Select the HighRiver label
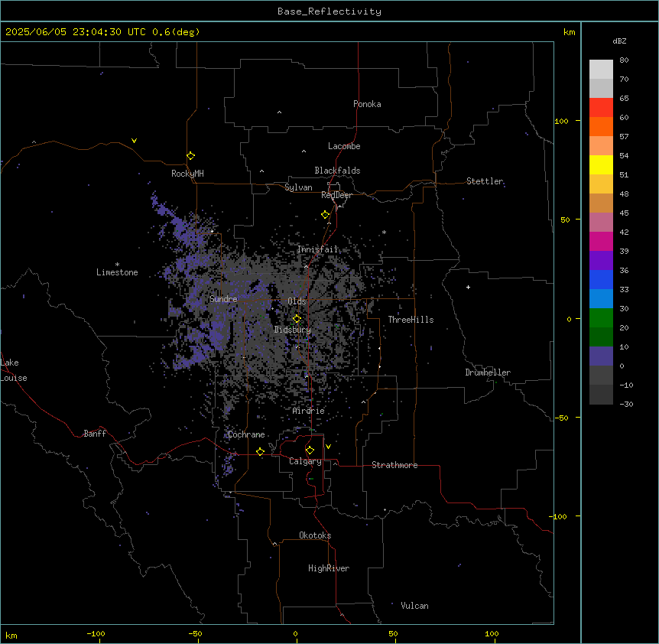The image size is (659, 644). pos(329,568)
